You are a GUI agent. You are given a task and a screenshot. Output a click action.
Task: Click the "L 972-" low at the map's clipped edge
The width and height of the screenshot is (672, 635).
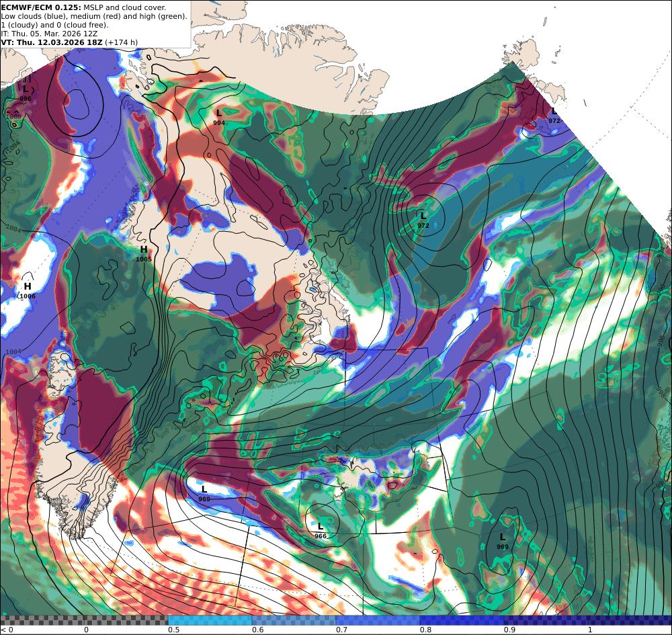pos(554,116)
